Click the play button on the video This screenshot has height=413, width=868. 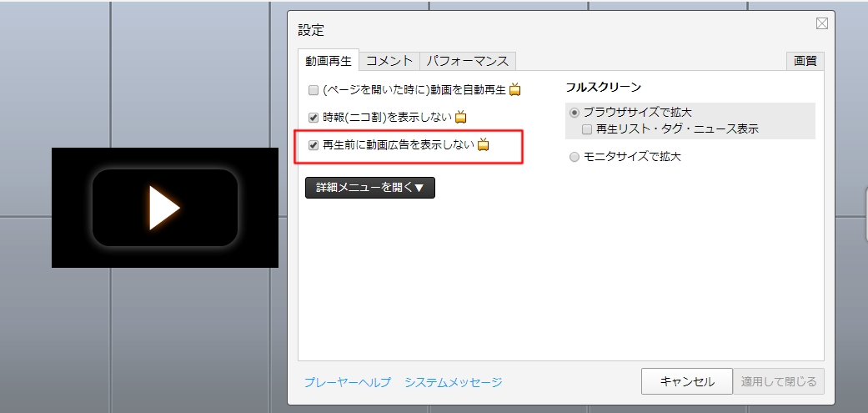(164, 208)
